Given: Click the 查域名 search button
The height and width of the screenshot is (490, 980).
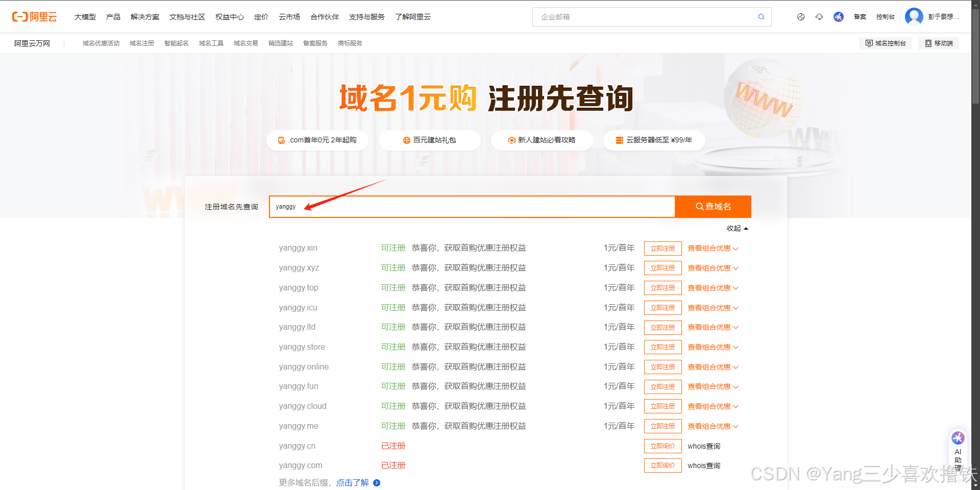Looking at the screenshot, I should click(713, 207).
